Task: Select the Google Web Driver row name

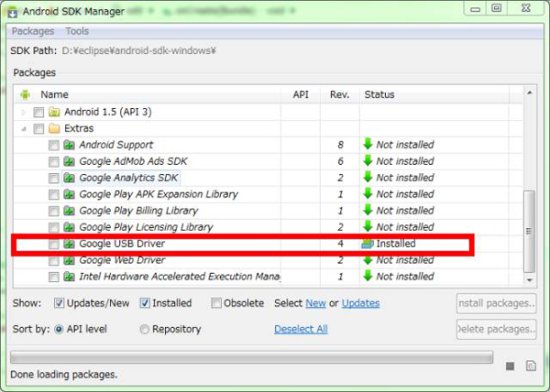Action: click(x=122, y=260)
